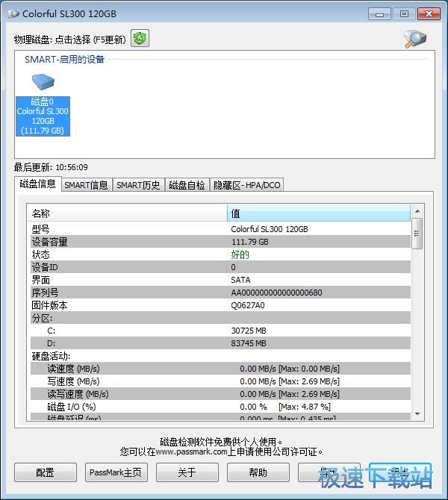This screenshot has width=448, height=500.
Task: Click the 配置 button
Action: [x=46, y=472]
